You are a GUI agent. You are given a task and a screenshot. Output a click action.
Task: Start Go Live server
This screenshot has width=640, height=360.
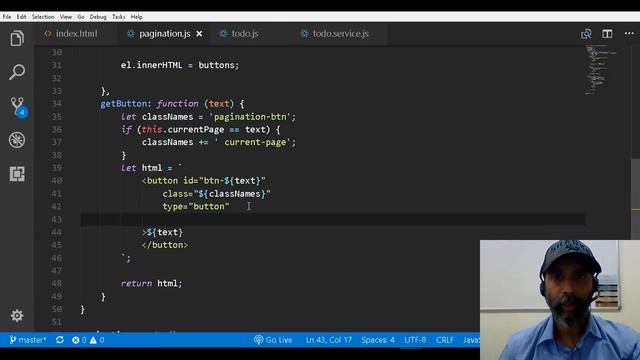[x=273, y=340]
